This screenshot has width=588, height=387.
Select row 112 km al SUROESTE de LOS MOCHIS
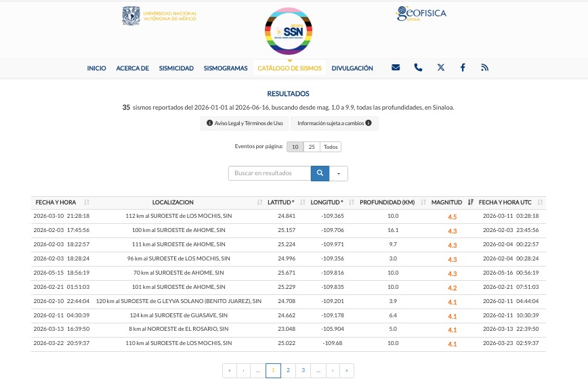pyautogui.click(x=289, y=217)
